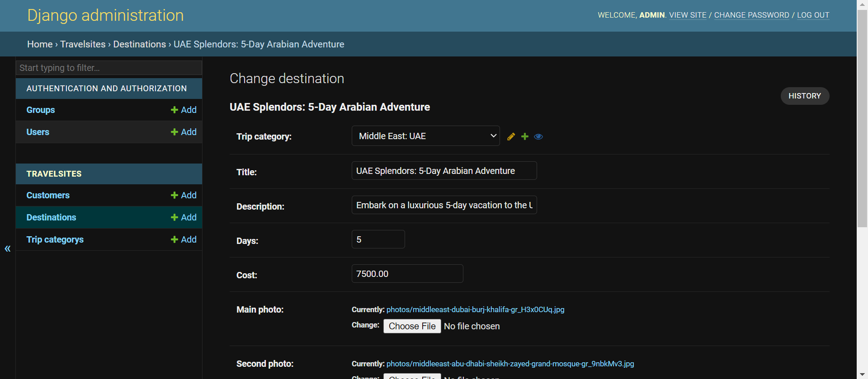868x379 pixels.
Task: Click into the Days field
Action: 378,239
